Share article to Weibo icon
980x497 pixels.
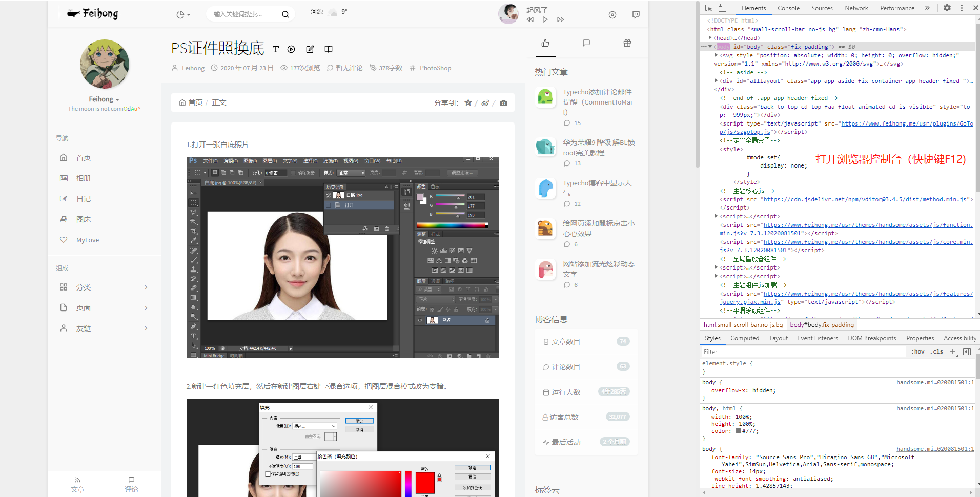click(485, 103)
